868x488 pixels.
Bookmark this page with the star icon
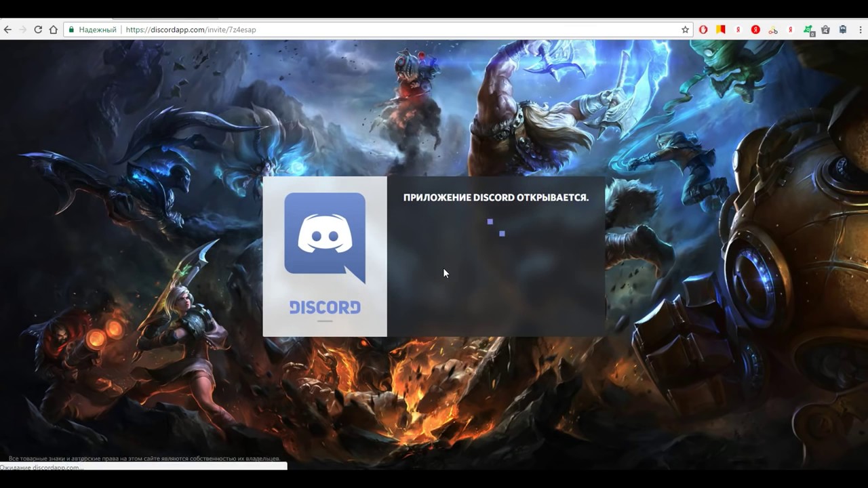pyautogui.click(x=685, y=30)
